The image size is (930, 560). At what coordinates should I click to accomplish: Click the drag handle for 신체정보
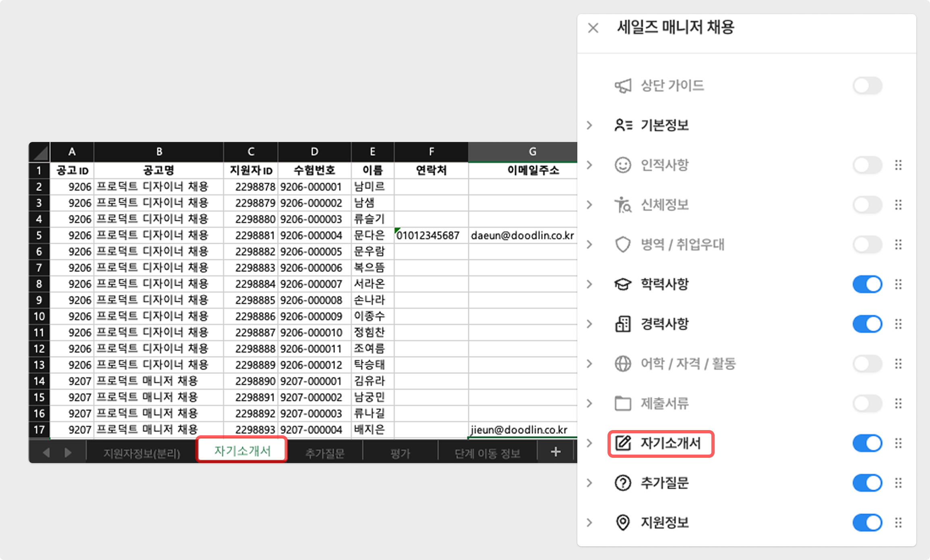pos(898,205)
